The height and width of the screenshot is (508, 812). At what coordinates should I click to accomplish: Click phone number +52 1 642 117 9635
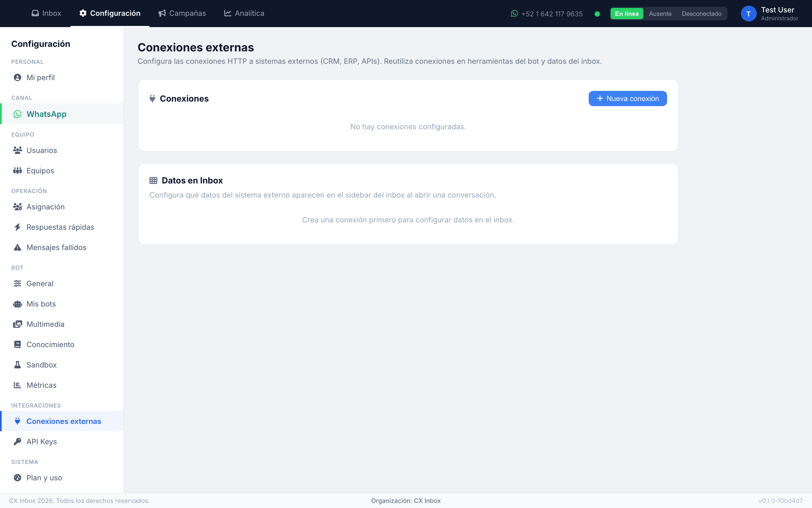[x=552, y=14]
